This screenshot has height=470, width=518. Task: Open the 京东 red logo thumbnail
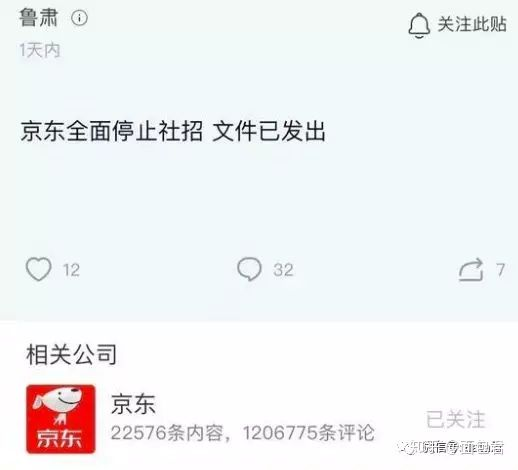[x=61, y=419]
